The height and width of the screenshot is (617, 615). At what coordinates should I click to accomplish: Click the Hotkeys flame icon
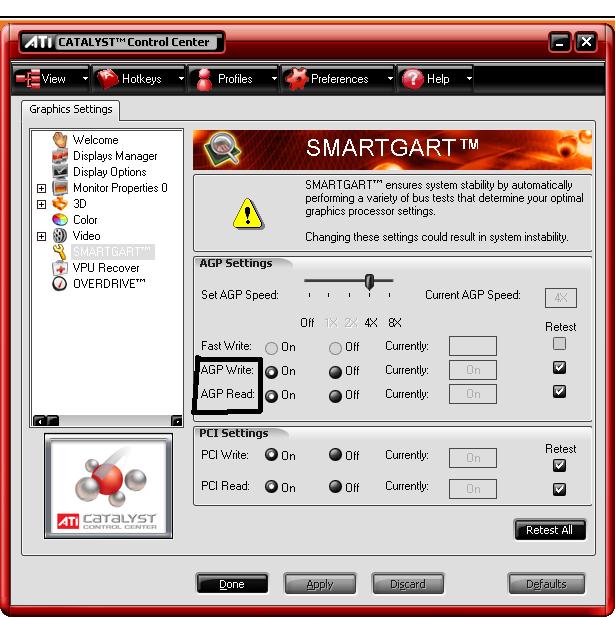[107, 79]
